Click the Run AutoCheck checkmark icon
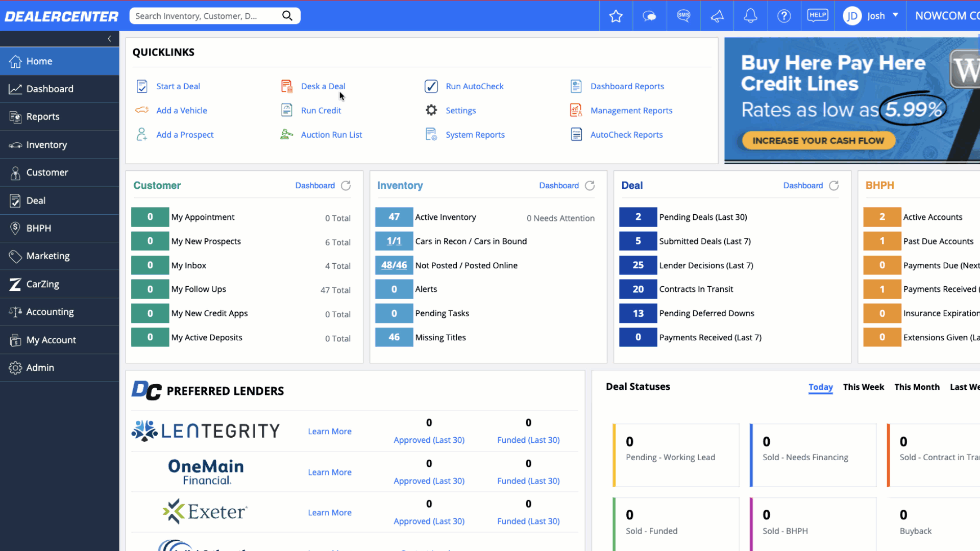The image size is (980, 551). (x=431, y=86)
